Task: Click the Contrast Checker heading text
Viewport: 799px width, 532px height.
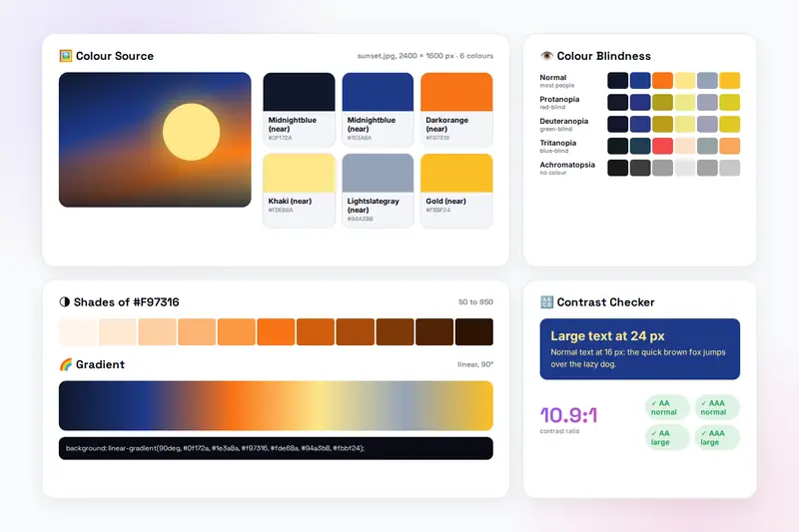Action: click(605, 301)
